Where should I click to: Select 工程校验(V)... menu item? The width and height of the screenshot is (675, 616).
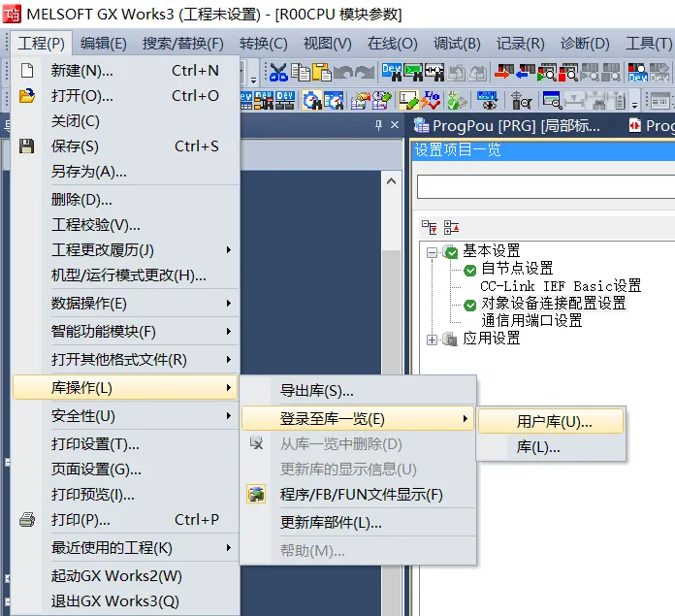click(126, 225)
